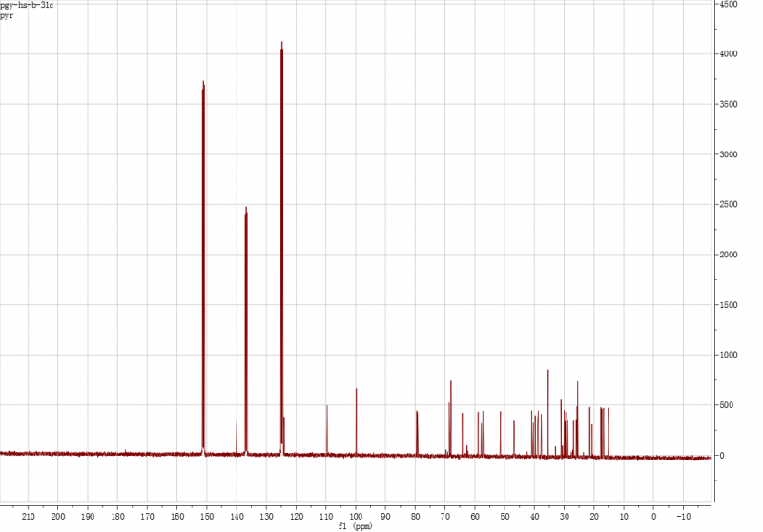
Task: Click the 0 label on the ppm axis
Action: [653, 517]
